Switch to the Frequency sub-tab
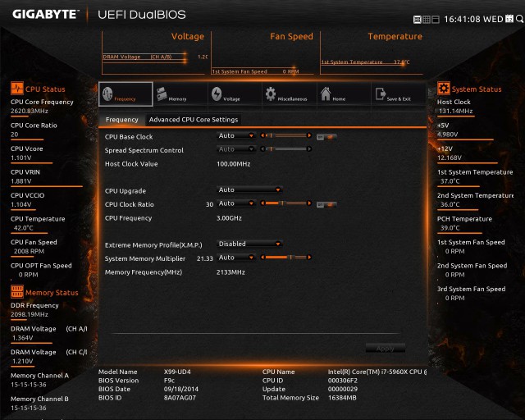525x420 pixels. (x=122, y=120)
